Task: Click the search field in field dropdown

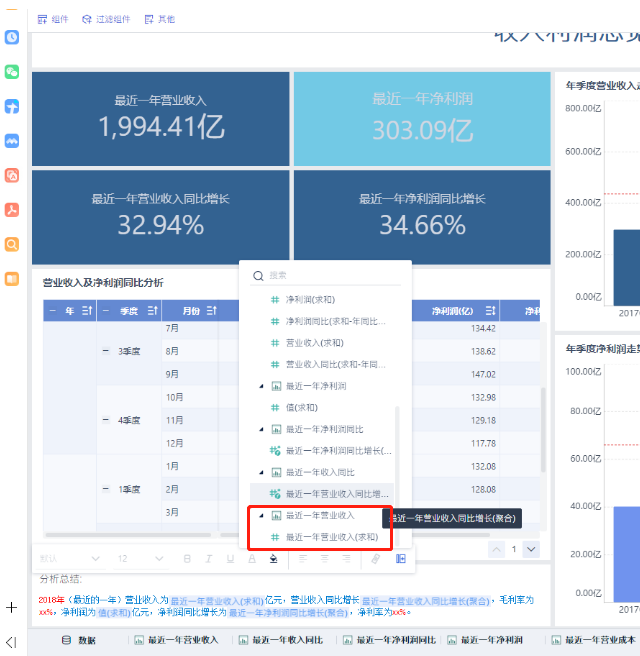Action: click(325, 276)
